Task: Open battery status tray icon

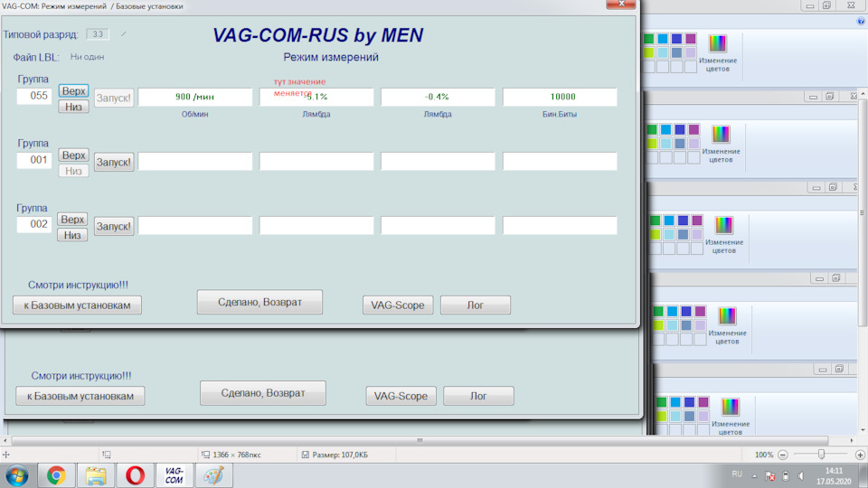Action: (786, 475)
